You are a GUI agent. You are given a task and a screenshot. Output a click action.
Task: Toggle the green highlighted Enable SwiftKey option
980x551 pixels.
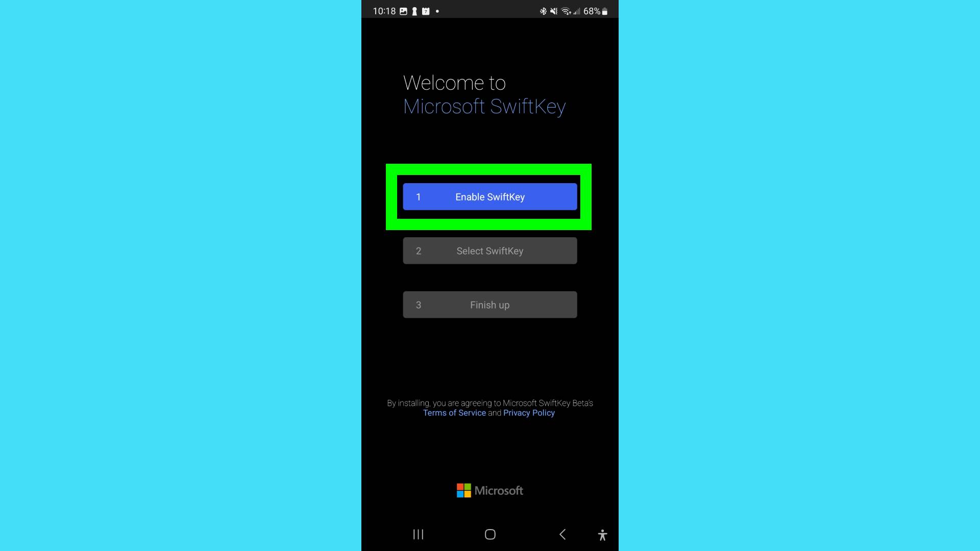coord(490,196)
